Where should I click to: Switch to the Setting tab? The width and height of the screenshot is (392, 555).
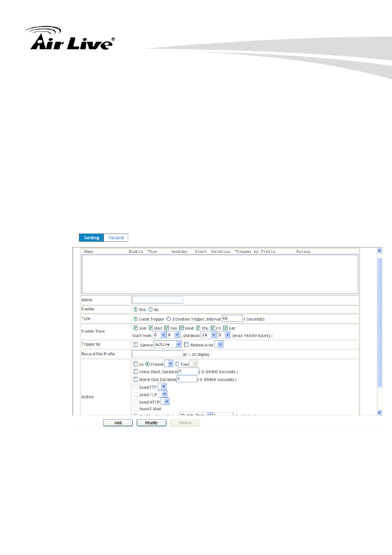click(x=91, y=238)
